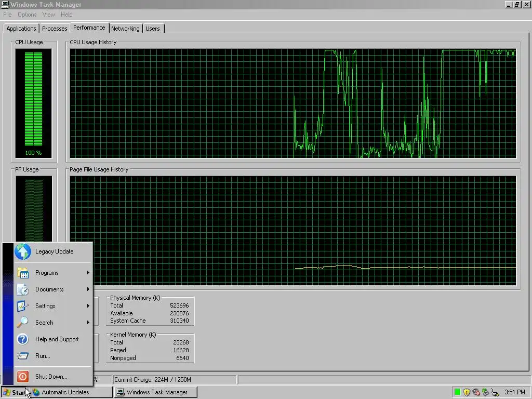Open the View menu
532x399 pixels.
(x=48, y=15)
